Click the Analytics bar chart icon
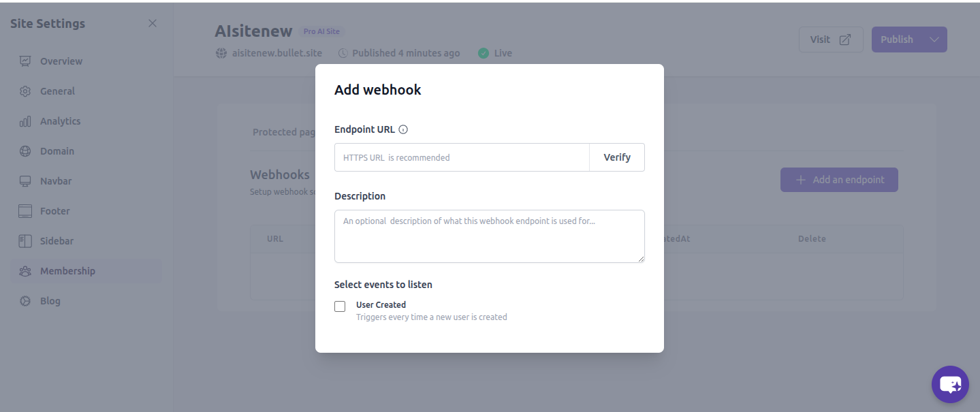980x412 pixels. [25, 121]
